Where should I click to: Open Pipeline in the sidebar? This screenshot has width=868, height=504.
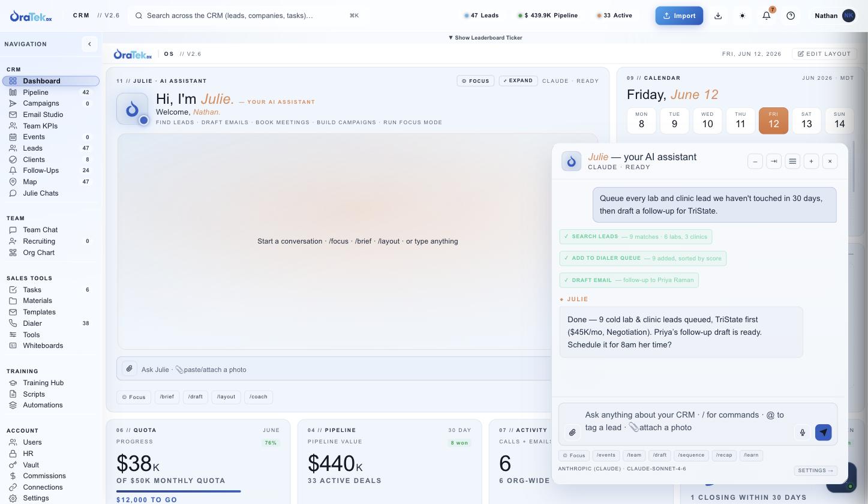click(x=50, y=92)
